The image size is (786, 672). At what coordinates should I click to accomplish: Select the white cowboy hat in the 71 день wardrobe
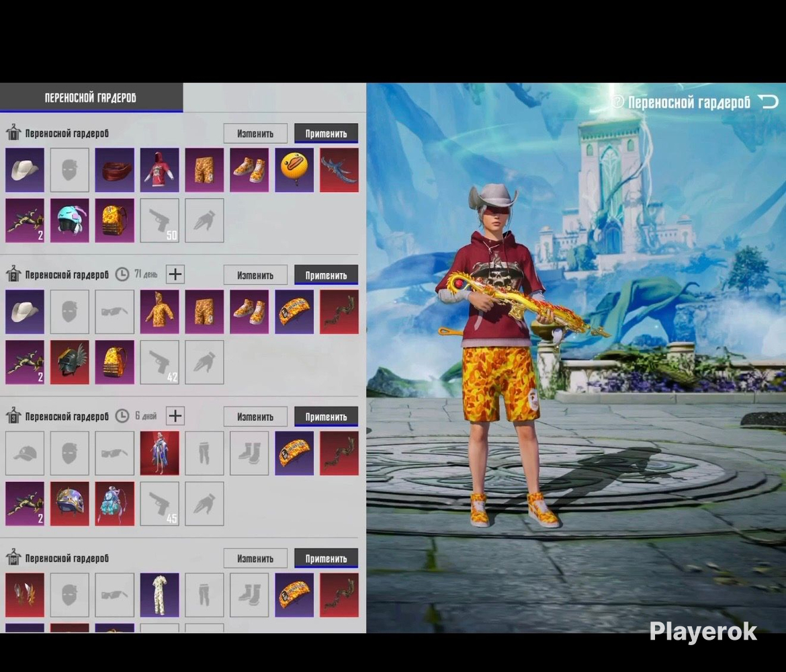25,312
